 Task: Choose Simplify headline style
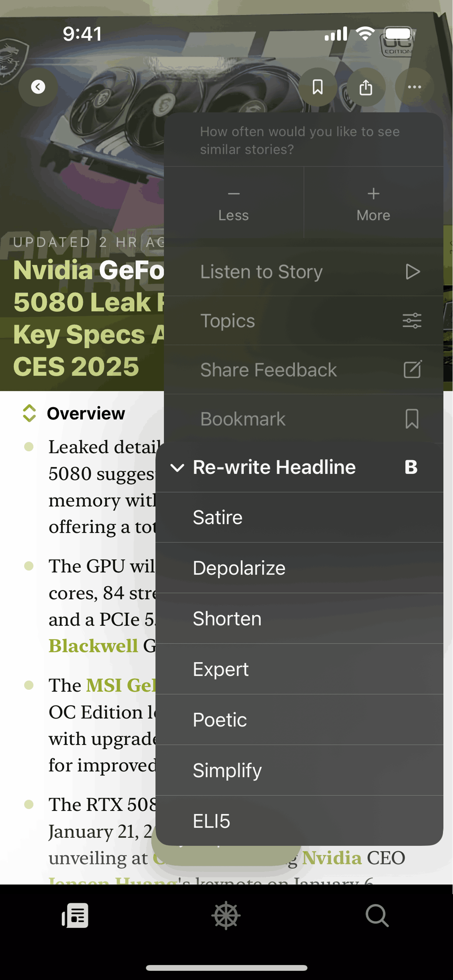[299, 770]
